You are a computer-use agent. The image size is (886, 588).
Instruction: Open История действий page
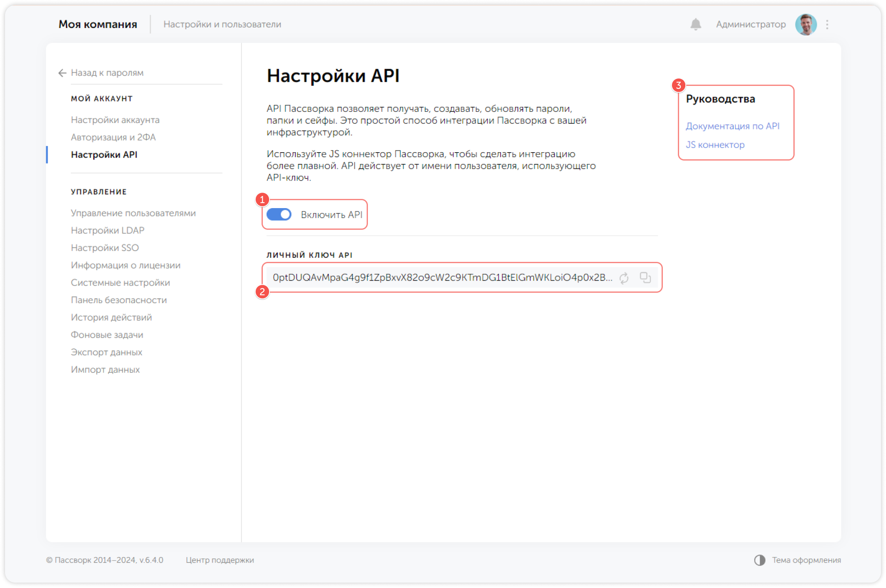111,317
